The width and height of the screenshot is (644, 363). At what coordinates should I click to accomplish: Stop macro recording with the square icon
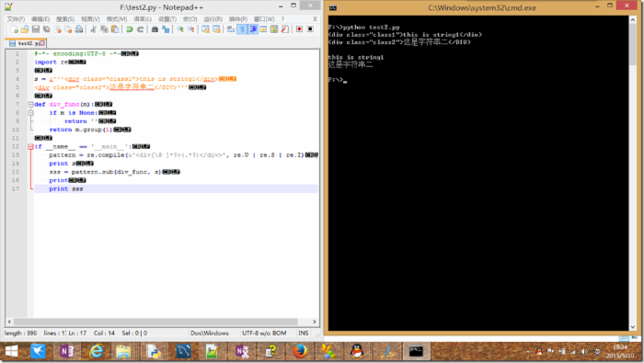pyautogui.click(x=311, y=29)
